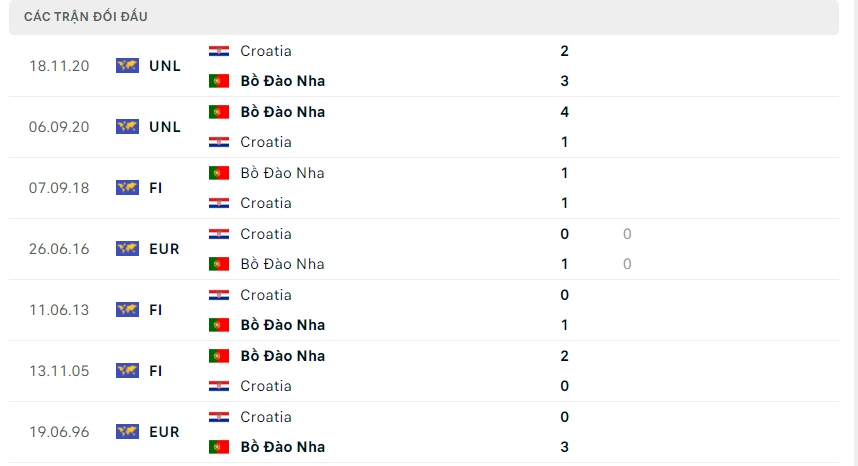The height and width of the screenshot is (466, 858).
Task: Open Bồ Đào Nha team in 06.09.20 match
Action: [x=282, y=112]
